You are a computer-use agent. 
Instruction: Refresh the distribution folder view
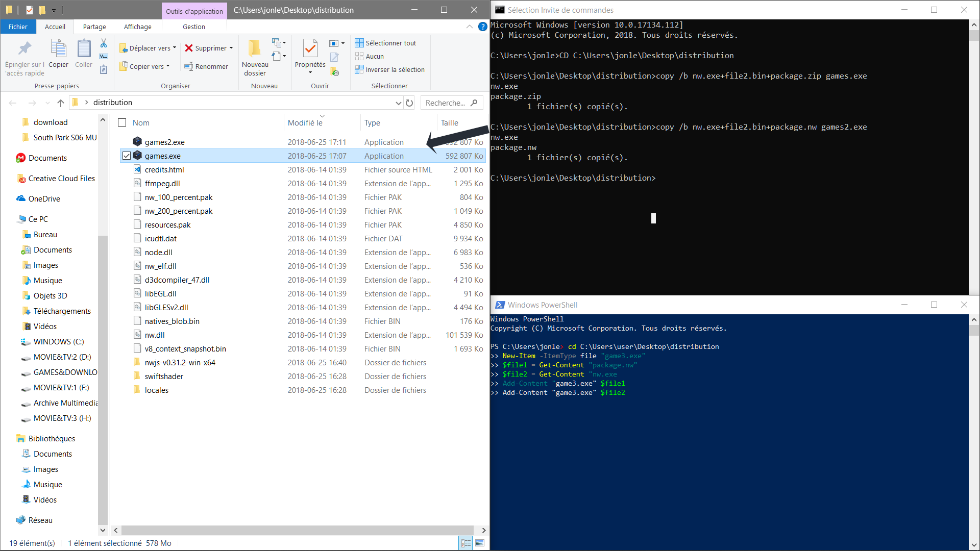(x=409, y=103)
